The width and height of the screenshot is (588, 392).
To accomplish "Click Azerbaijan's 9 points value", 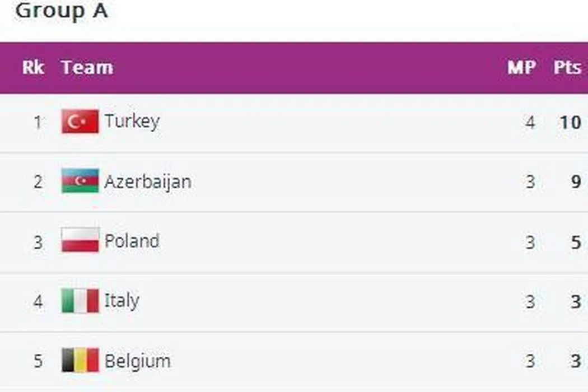I will pos(576,182).
